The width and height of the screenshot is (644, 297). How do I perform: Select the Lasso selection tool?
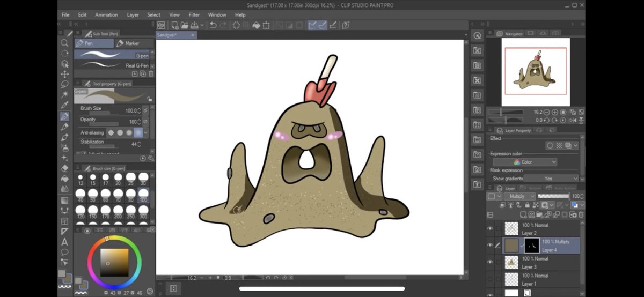64,85
